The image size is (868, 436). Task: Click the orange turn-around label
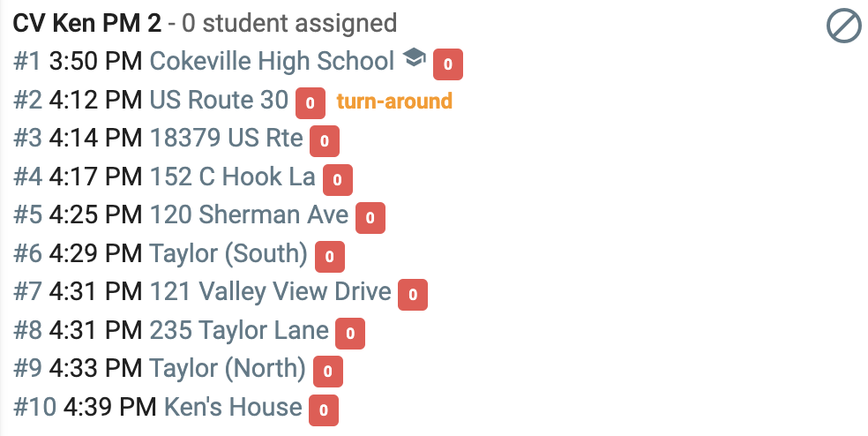coord(394,101)
